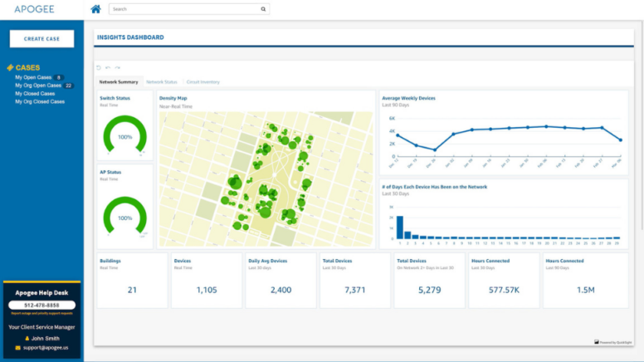Focus the Search input field
Image resolution: width=644 pixels, height=362 pixels.
(x=184, y=10)
